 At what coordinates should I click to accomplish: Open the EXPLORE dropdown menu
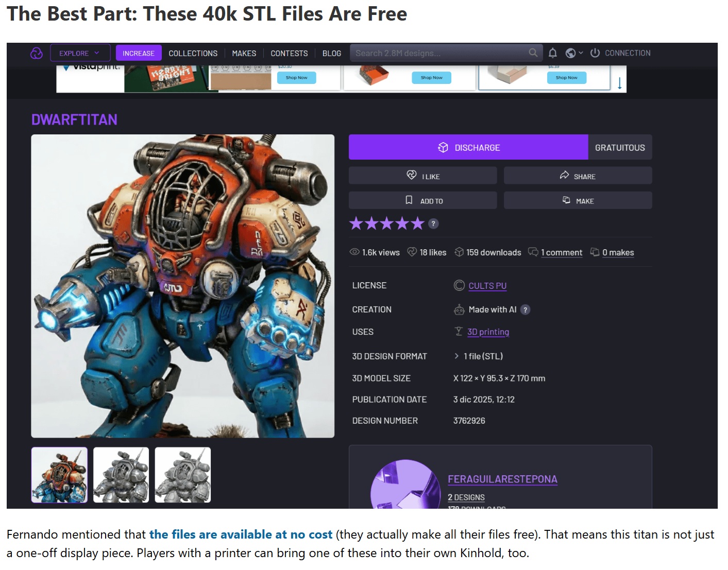coord(80,53)
